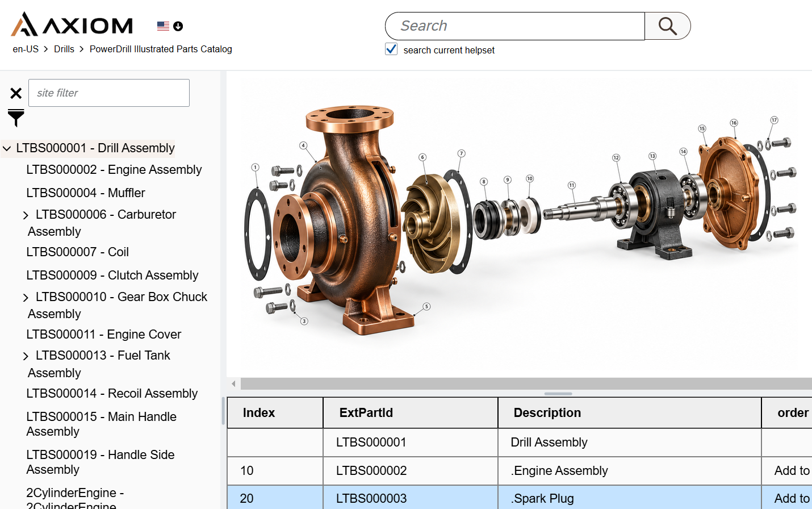Go to en-US breadcrumb

(x=26, y=49)
